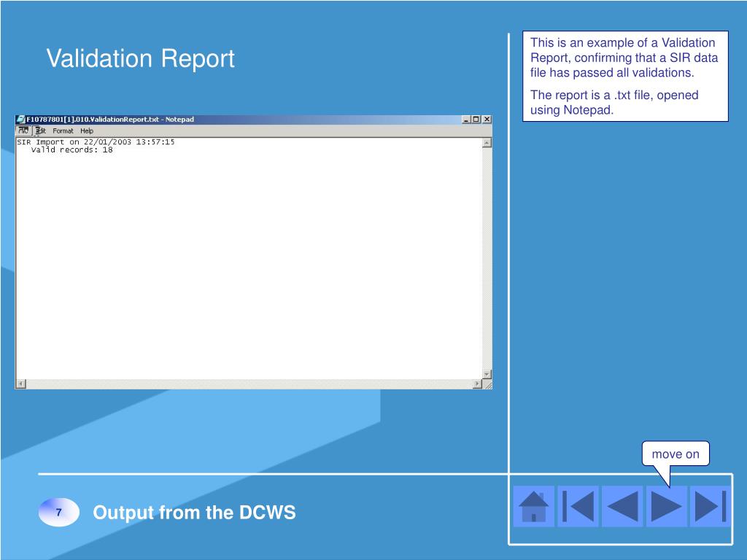
Task: Minimize the Notepad window
Action: 466,120
